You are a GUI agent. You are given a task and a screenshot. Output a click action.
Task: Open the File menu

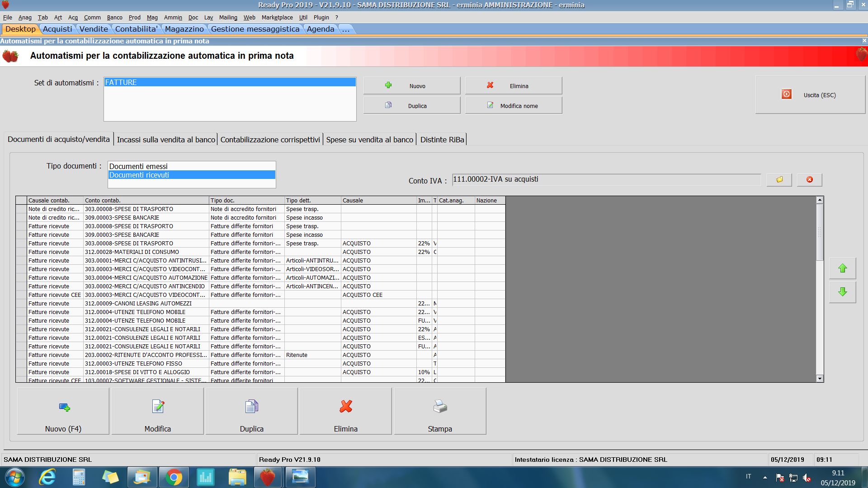click(x=7, y=17)
